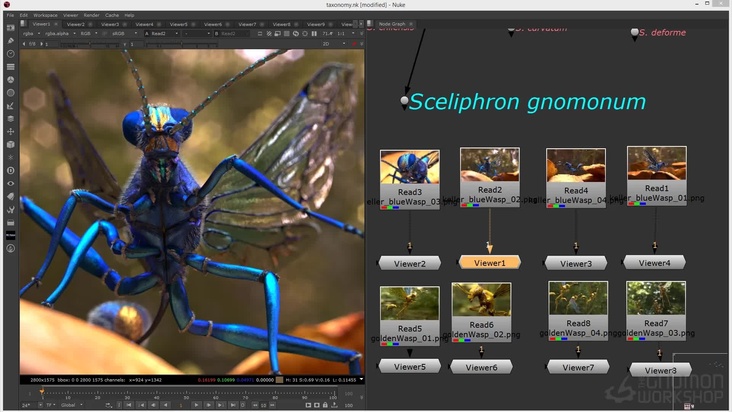Viewport: 732px width, 412px height.
Task: Select the Viewer2 node in node graph
Action: [409, 264]
